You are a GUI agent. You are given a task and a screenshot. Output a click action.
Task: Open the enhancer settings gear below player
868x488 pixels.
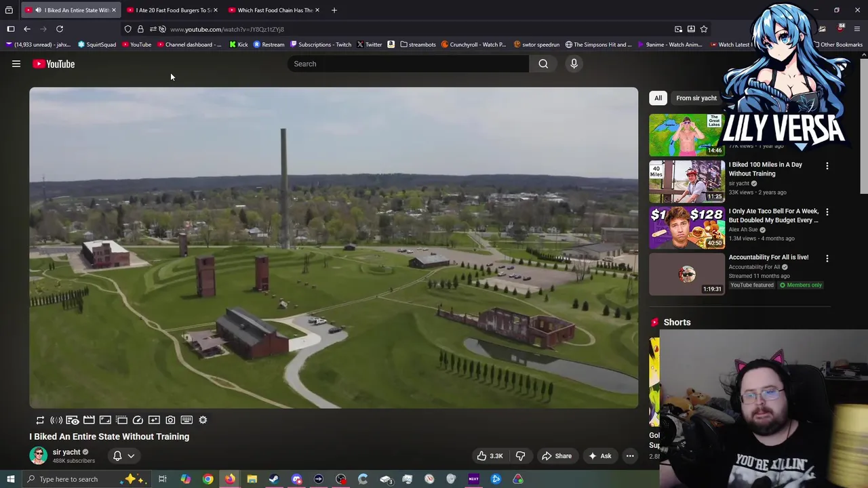(x=203, y=420)
